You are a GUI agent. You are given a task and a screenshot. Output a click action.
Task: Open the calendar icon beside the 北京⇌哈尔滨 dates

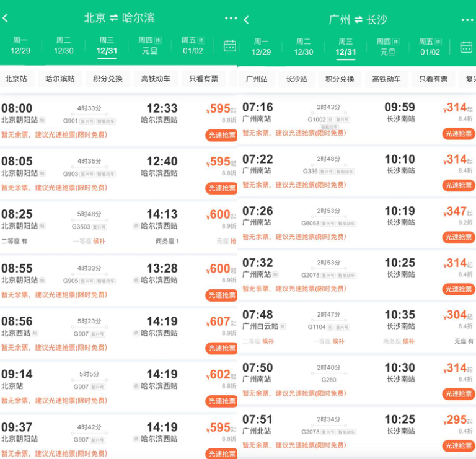230,46
